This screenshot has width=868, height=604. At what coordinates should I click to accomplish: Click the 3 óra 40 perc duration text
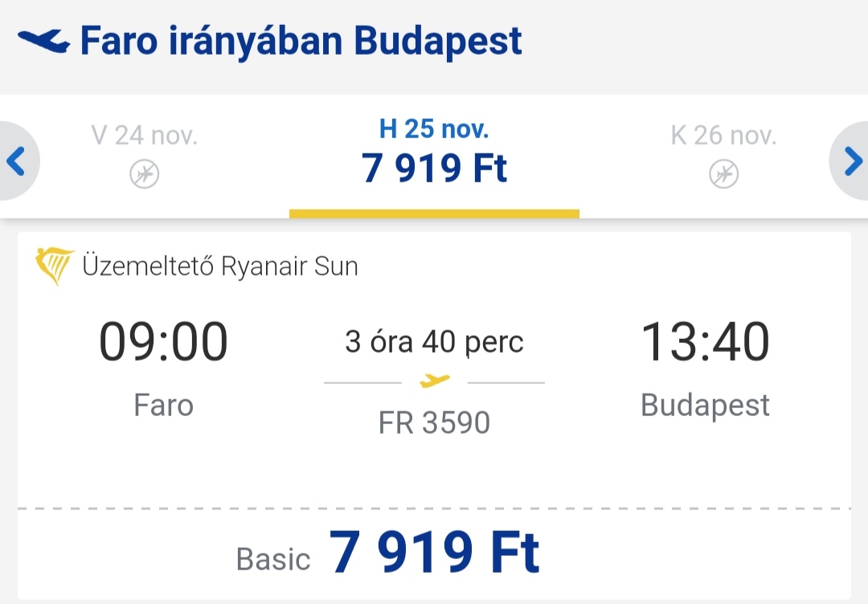(x=434, y=342)
